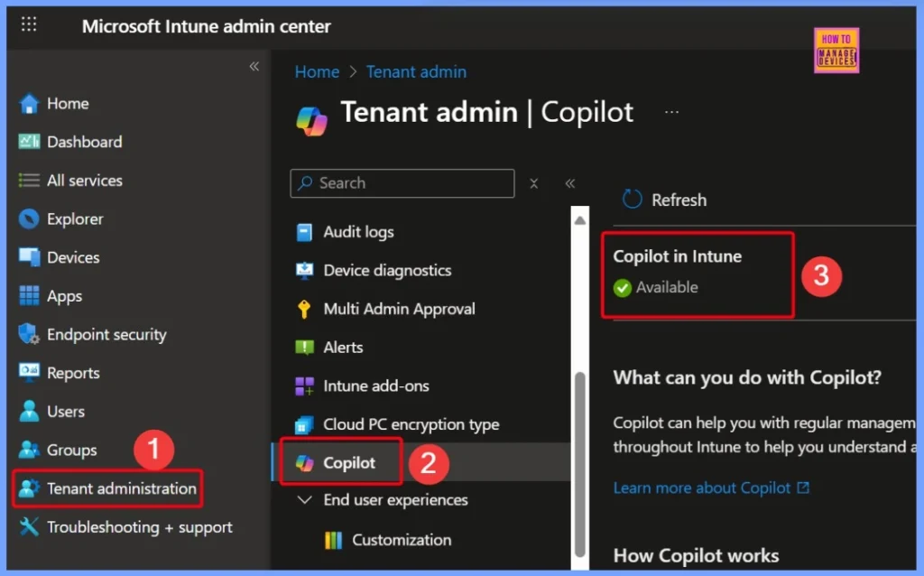Click the Intune add-ons tiles icon
The image size is (924, 576).
coord(304,386)
